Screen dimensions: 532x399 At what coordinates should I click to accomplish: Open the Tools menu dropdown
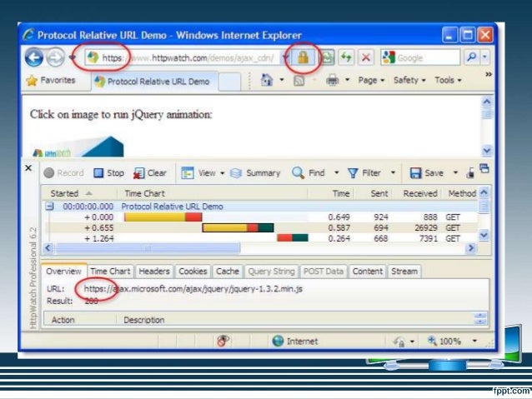pyautogui.click(x=448, y=80)
